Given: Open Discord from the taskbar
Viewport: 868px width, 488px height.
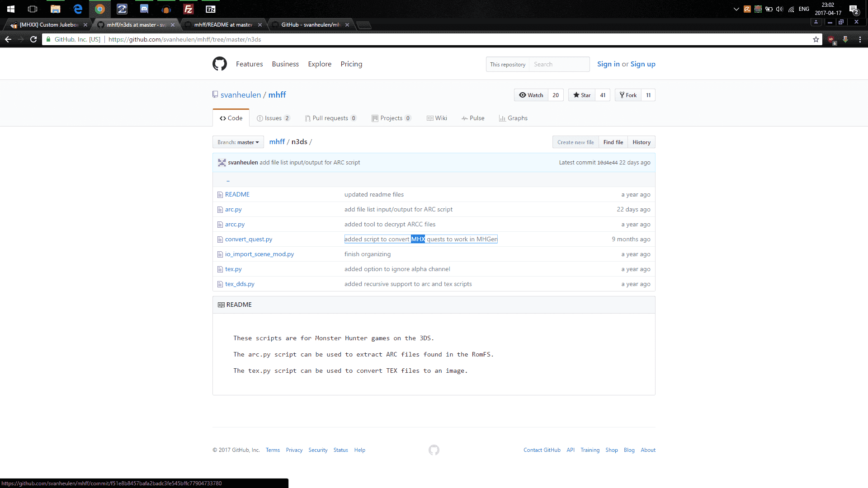Looking at the screenshot, I should (144, 9).
